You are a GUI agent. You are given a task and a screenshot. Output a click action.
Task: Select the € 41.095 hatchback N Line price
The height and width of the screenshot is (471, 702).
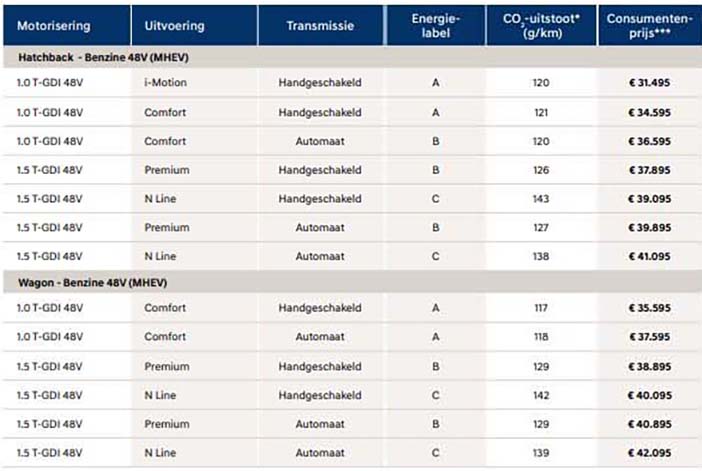(x=649, y=257)
